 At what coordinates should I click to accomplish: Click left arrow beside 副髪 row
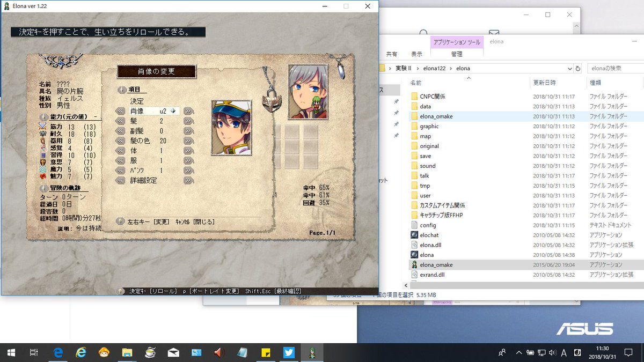tap(120, 131)
